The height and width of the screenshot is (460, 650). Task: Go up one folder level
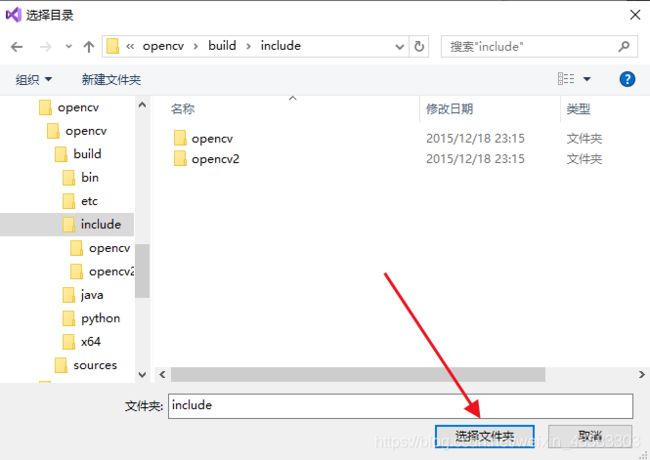pos(89,46)
